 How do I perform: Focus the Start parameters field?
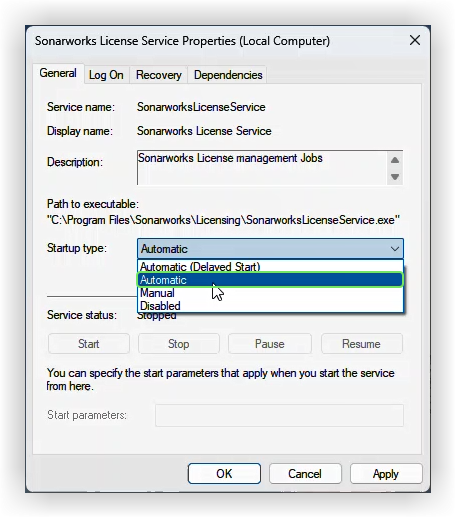pos(279,415)
